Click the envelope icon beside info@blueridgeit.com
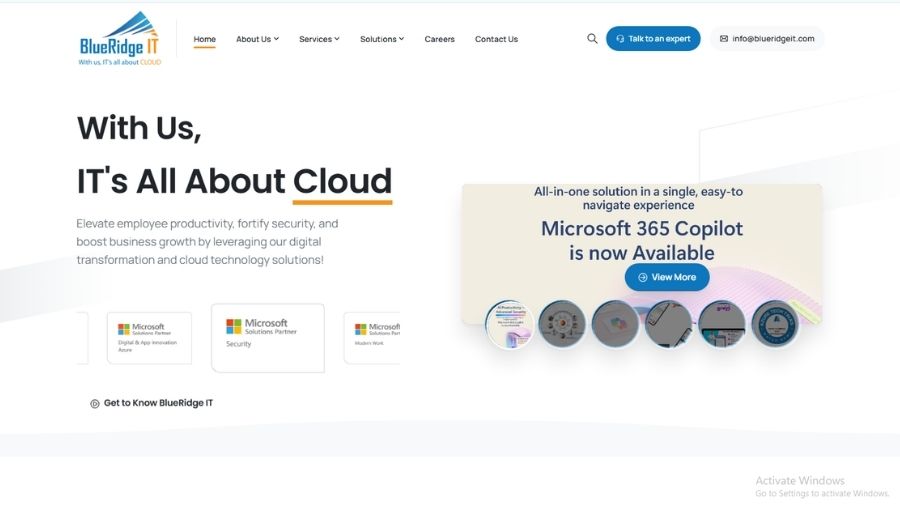This screenshot has width=900, height=506. (x=724, y=38)
